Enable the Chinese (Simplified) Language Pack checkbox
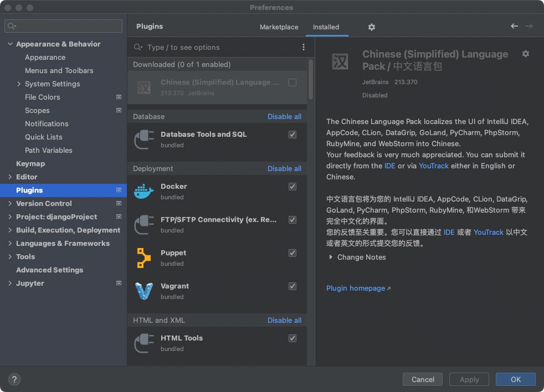 292,82
